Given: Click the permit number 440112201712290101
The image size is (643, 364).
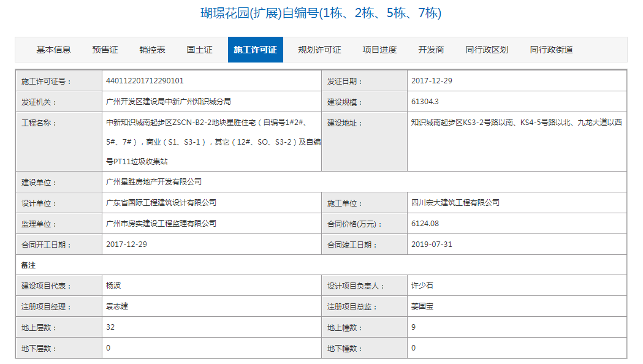Looking at the screenshot, I should click(145, 81).
